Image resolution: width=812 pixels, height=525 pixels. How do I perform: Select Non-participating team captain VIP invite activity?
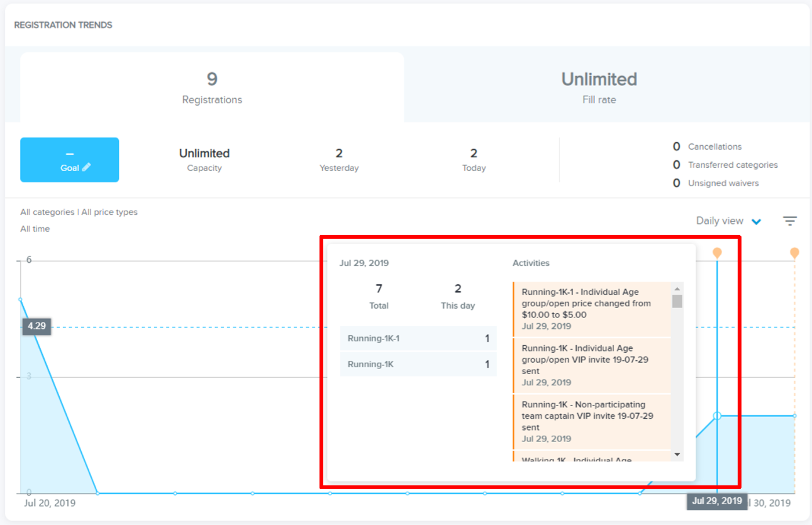coord(591,421)
